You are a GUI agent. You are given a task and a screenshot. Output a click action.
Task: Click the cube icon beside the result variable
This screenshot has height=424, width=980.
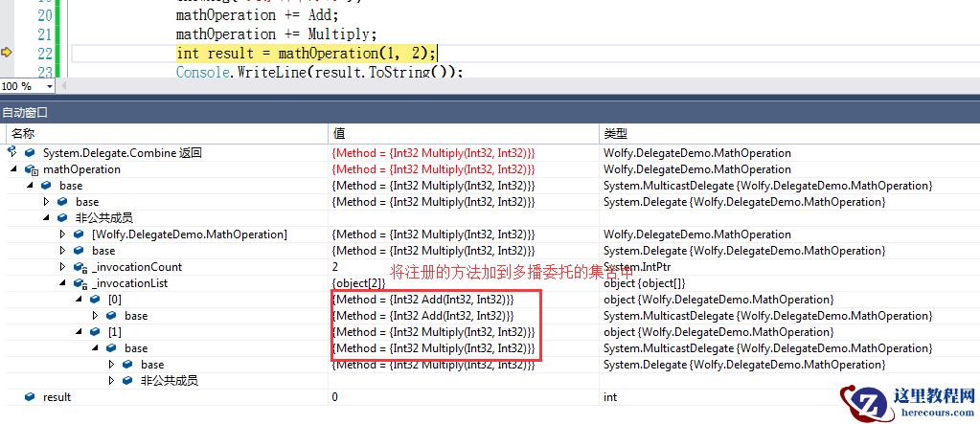(x=30, y=396)
